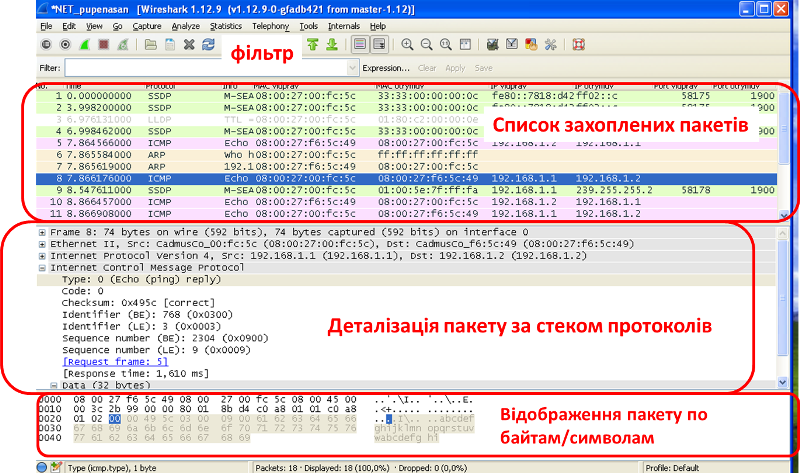Jump to last packet with down-arrow icon
The image size is (800, 473).
[331, 45]
